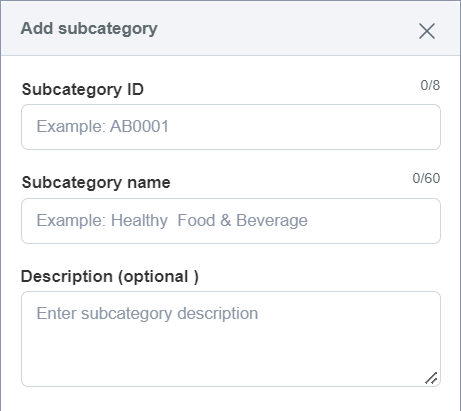Click the 0/8 character counter
Viewport: 461px width, 411px height.
pos(430,85)
